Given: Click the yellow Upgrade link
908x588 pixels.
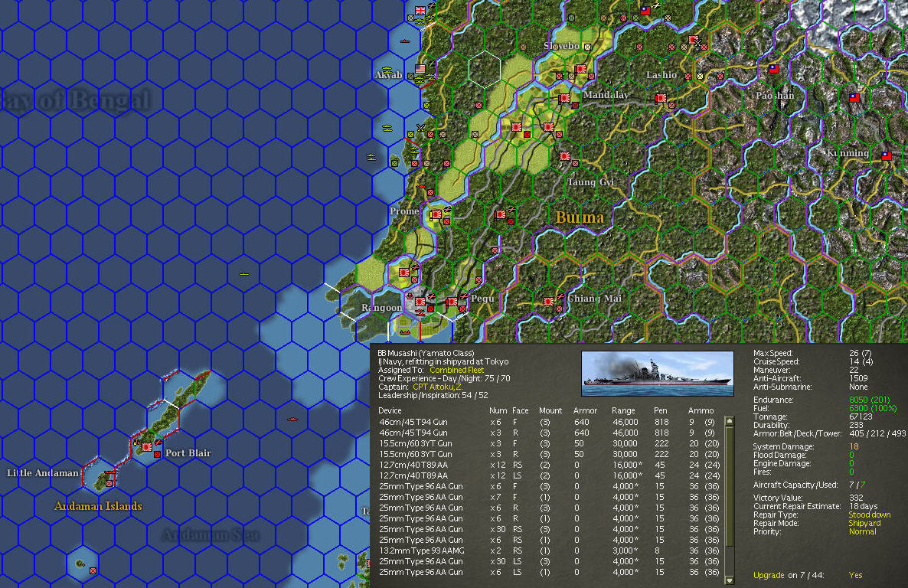Looking at the screenshot, I should (769, 575).
